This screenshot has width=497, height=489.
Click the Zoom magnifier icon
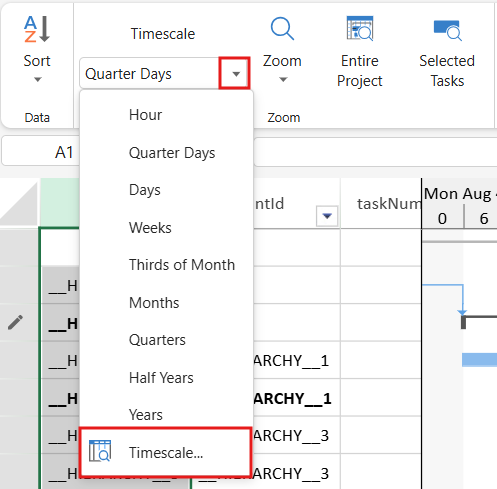pyautogui.click(x=282, y=29)
